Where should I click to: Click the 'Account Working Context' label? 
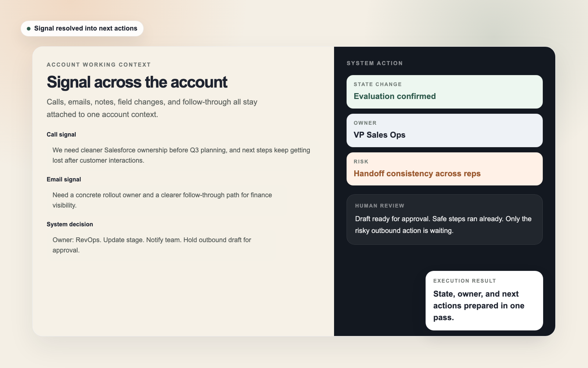[98, 65]
